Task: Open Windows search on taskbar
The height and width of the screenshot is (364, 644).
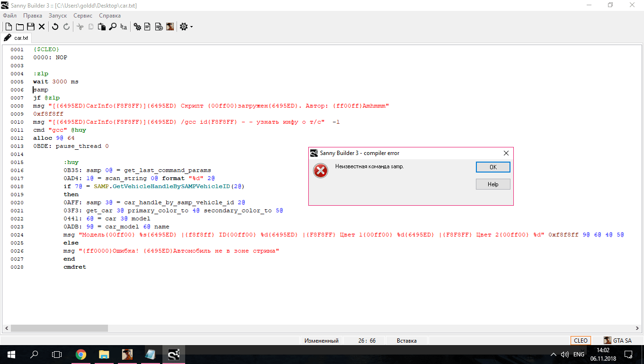Action: [34, 354]
